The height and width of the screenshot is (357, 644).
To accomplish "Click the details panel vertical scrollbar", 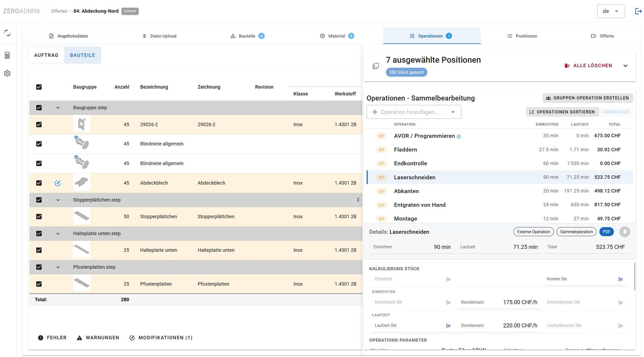I will pyautogui.click(x=635, y=276).
